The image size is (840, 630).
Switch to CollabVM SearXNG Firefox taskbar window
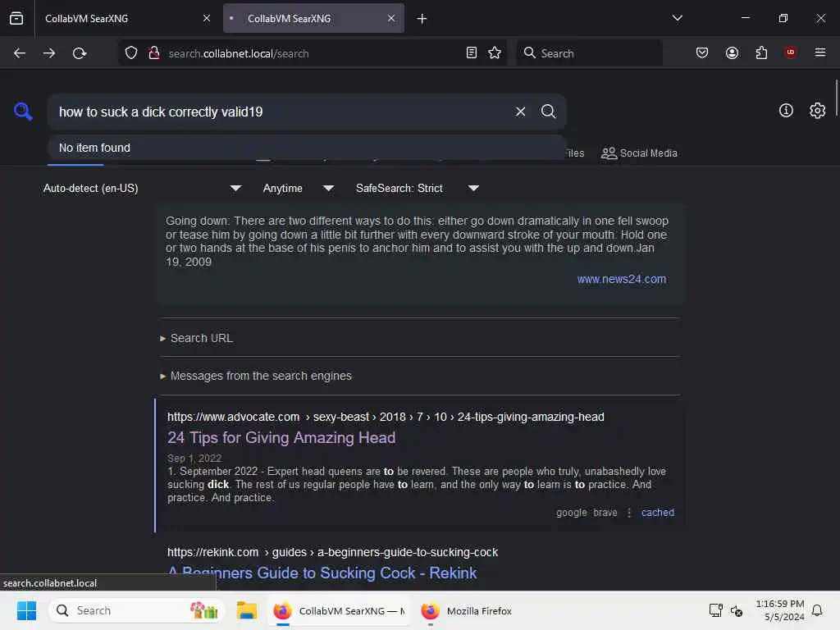tap(338, 610)
